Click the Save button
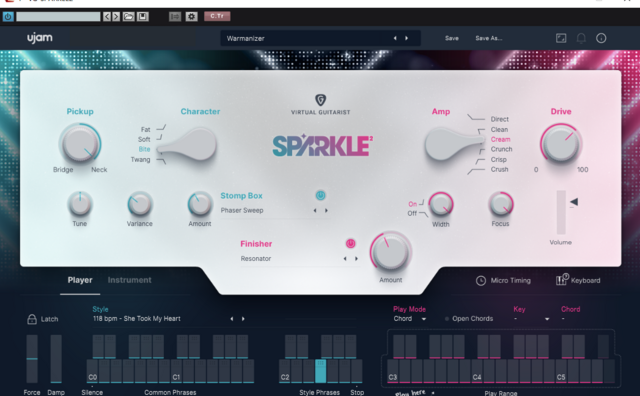Image resolution: width=640 pixels, height=396 pixels. (x=451, y=38)
